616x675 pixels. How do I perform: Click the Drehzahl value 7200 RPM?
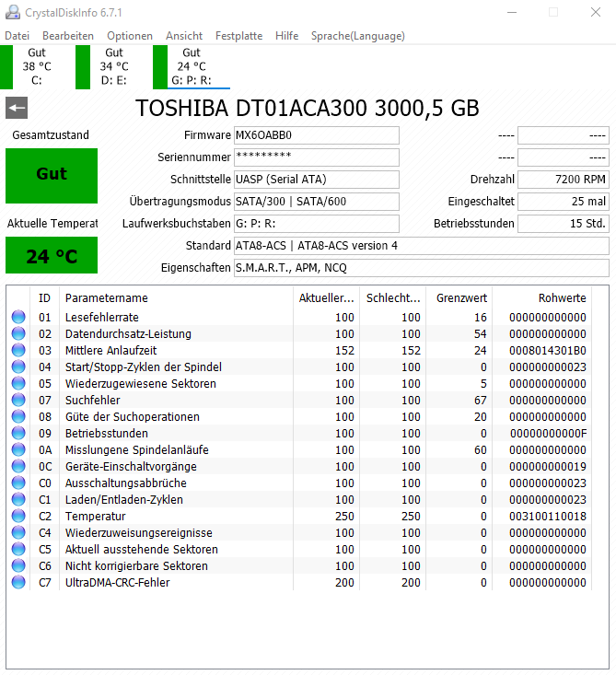[564, 179]
